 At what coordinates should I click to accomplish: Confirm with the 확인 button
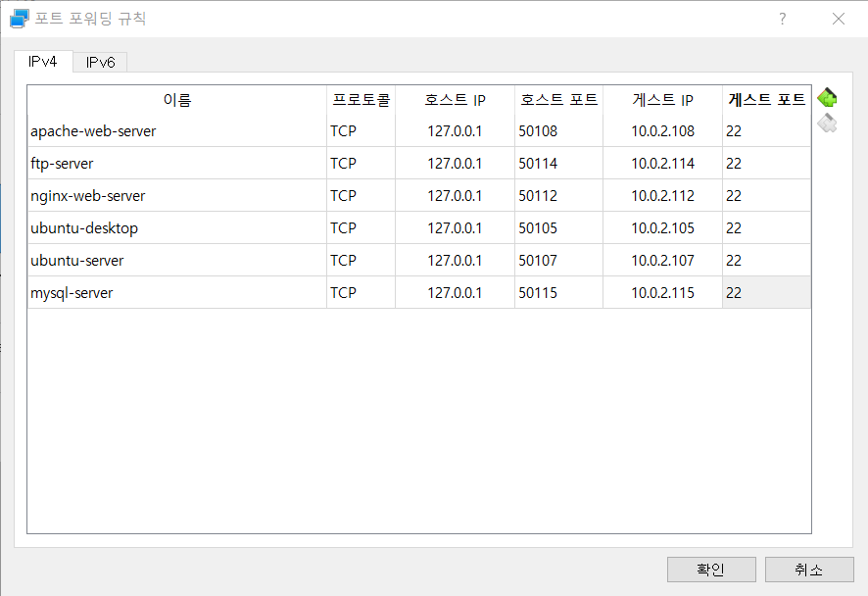click(711, 570)
